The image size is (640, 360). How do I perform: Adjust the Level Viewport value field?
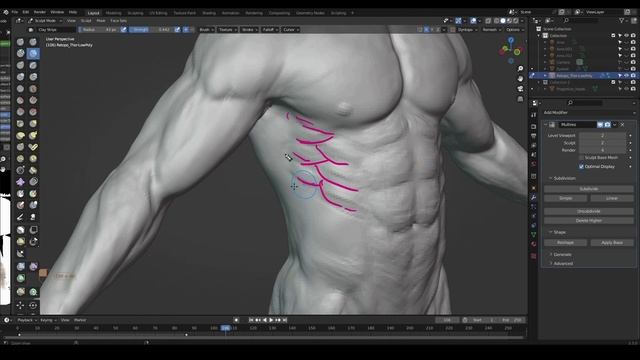(602, 136)
